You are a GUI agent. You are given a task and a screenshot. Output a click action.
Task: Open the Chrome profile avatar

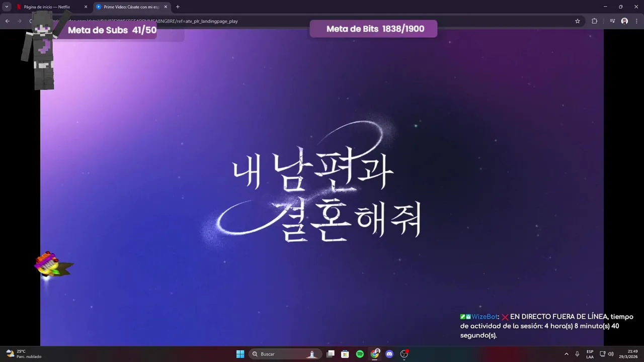tap(624, 21)
